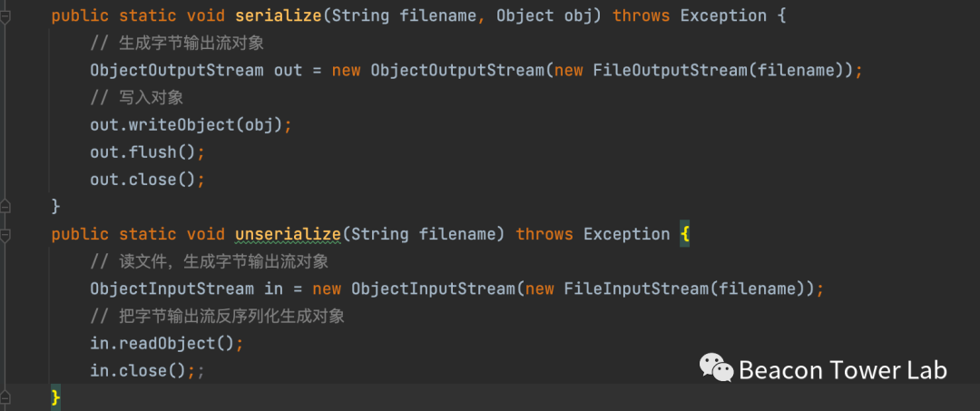980x411 pixels.
Task: Click the out.close() statement
Action: (x=147, y=180)
